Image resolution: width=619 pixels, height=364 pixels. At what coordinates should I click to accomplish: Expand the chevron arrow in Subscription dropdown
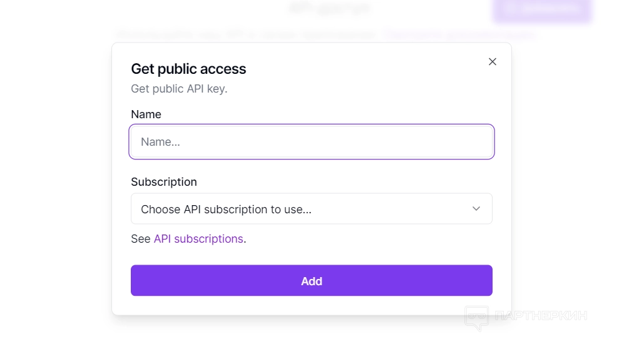[x=476, y=209]
